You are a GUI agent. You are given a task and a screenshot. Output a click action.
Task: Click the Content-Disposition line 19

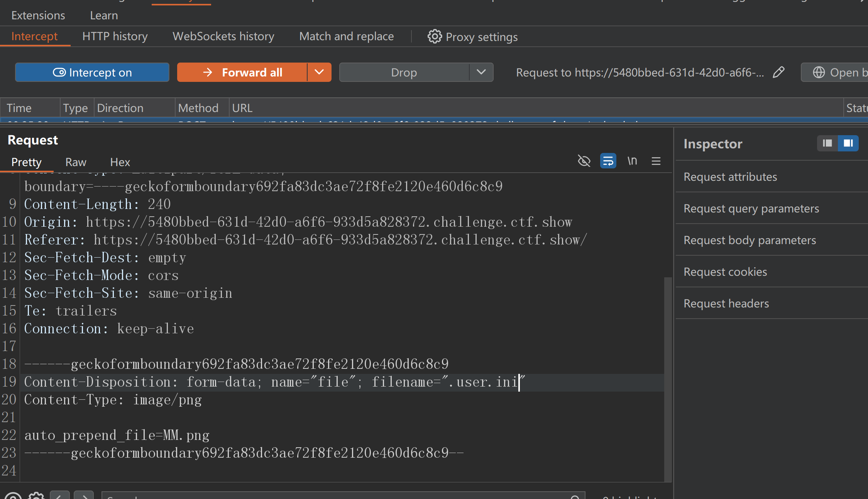pos(275,382)
